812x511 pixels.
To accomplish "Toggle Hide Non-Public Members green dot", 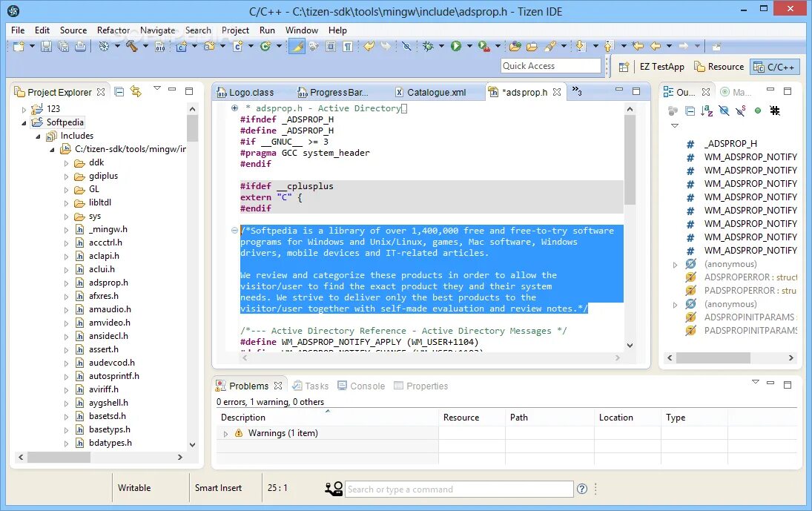I will 758,111.
